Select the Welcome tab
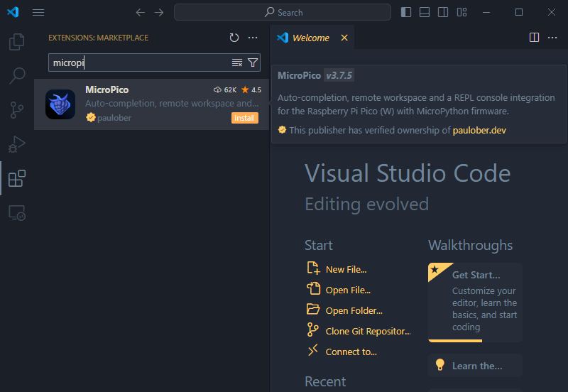The width and height of the screenshot is (568, 392). click(x=310, y=38)
